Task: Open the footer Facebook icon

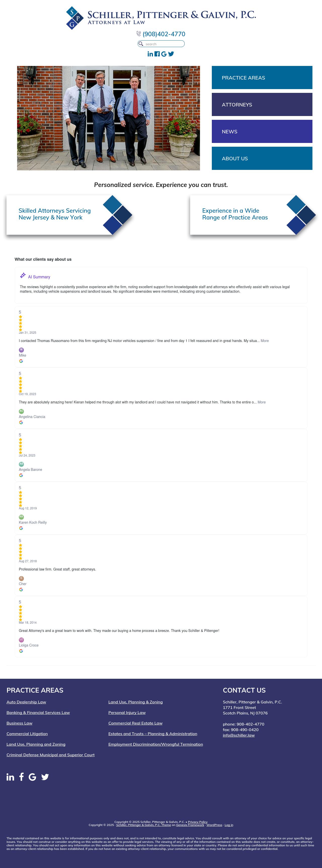Action: [x=22, y=777]
